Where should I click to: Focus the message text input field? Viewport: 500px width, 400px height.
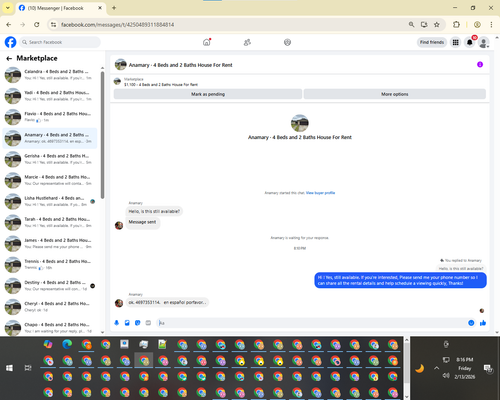click(x=312, y=323)
